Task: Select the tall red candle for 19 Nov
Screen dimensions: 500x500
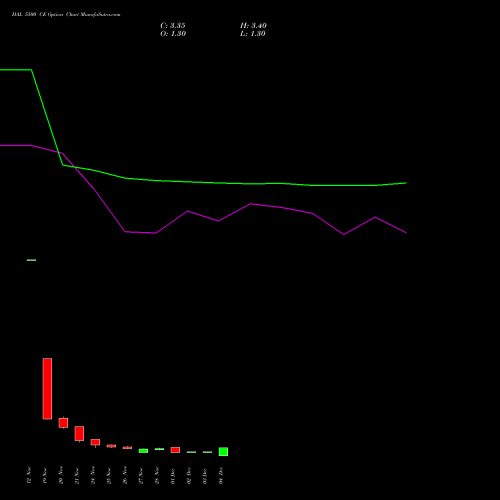Action: coord(47,389)
